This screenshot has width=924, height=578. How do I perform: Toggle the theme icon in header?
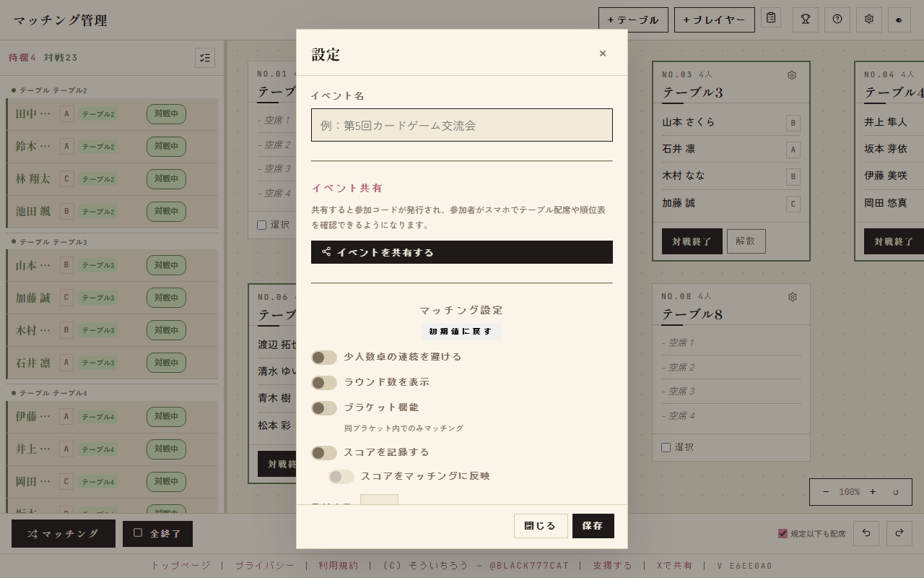coord(899,20)
